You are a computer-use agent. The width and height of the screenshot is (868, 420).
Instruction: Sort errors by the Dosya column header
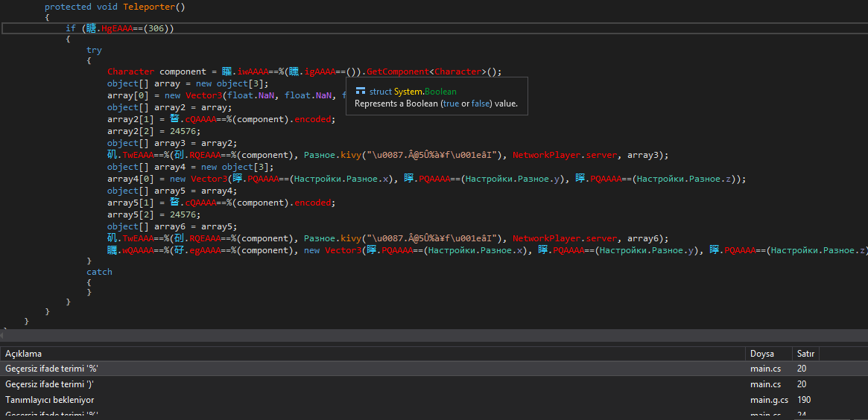[x=768, y=354]
